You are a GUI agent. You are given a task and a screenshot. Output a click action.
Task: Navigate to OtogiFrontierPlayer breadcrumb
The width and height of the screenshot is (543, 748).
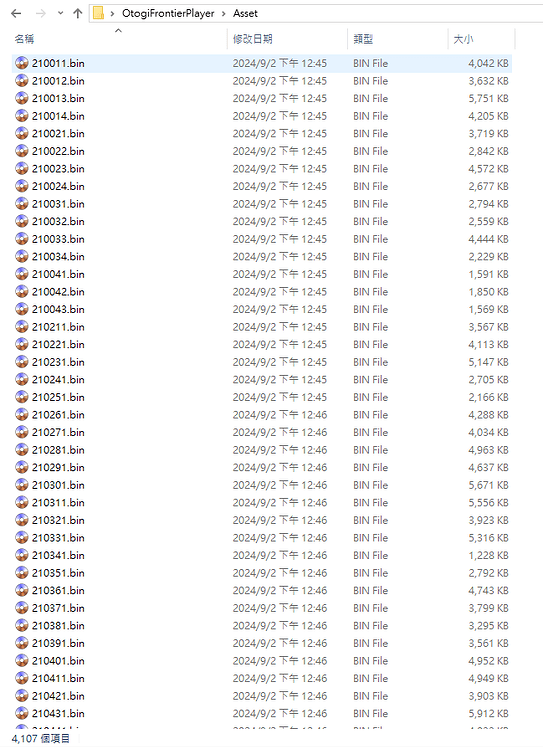point(168,13)
